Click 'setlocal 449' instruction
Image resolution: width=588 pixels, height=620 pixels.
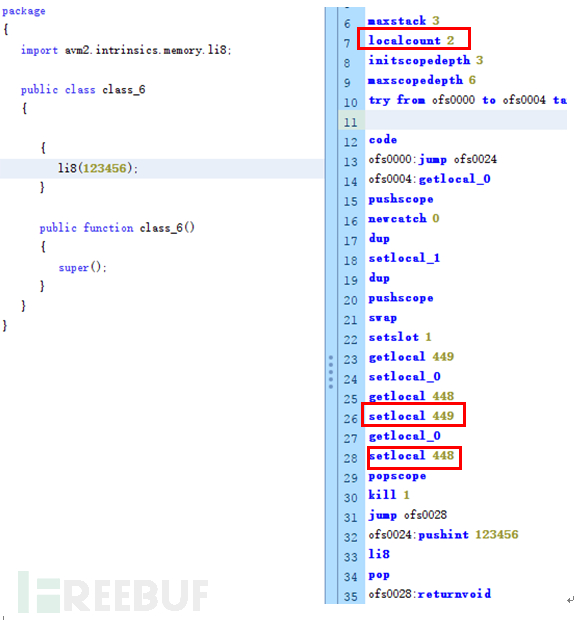pyautogui.click(x=411, y=416)
